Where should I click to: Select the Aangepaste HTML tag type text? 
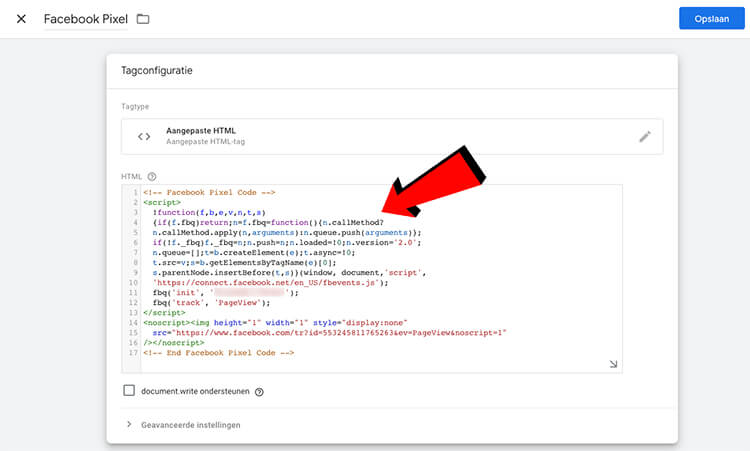click(201, 131)
